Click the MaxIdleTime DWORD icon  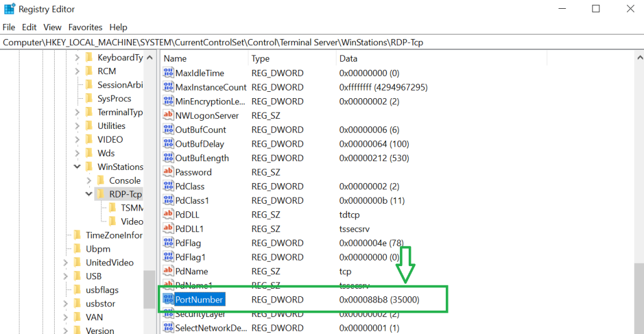point(168,73)
